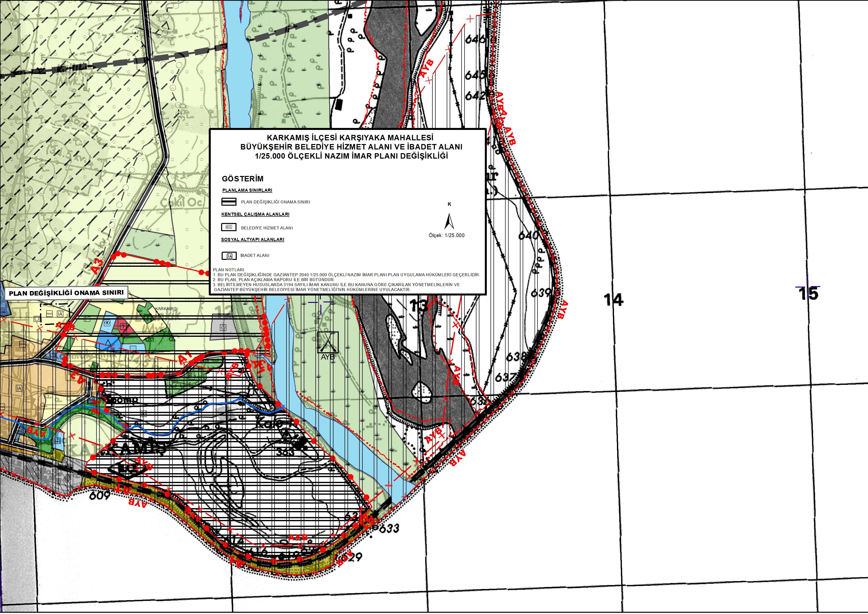This screenshot has width=868, height=614.
Task: Click the İA symbol box in legend
Action: (229, 256)
